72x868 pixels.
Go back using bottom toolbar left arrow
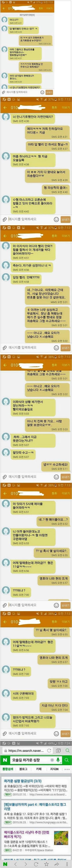(16, 864)
